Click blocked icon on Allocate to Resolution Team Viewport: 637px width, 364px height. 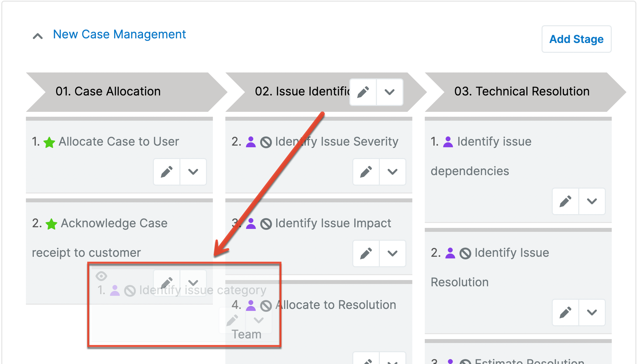(x=266, y=306)
